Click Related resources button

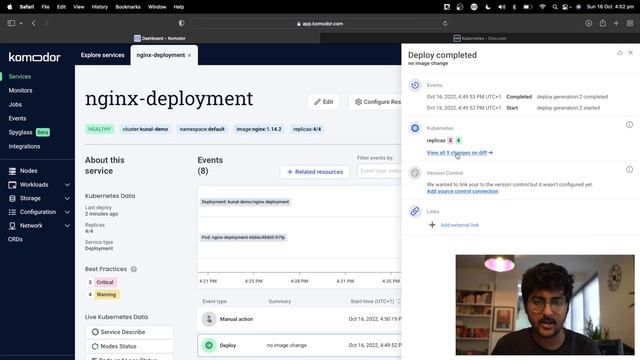pyautogui.click(x=315, y=172)
